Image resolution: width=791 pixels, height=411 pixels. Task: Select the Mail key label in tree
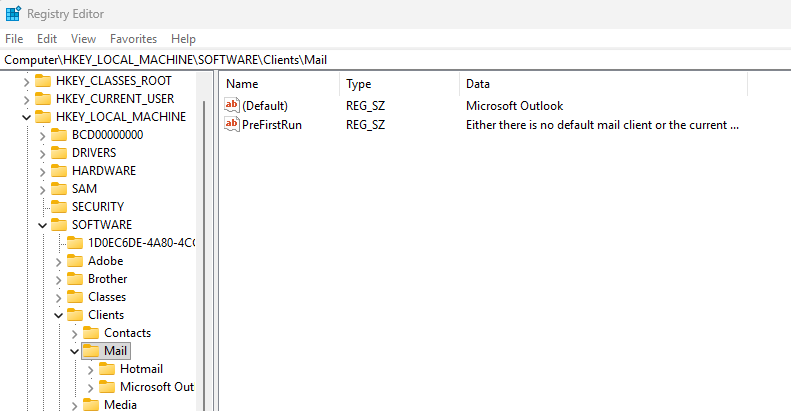(116, 351)
